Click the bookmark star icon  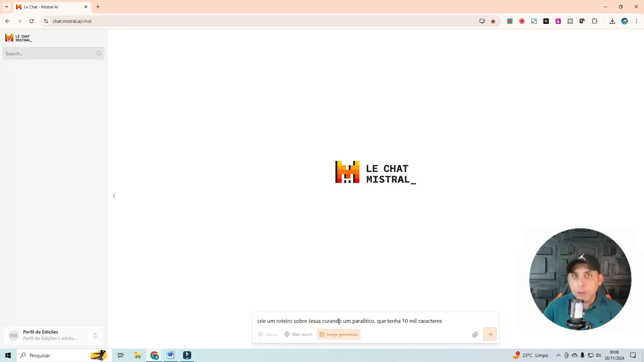pos(493,21)
